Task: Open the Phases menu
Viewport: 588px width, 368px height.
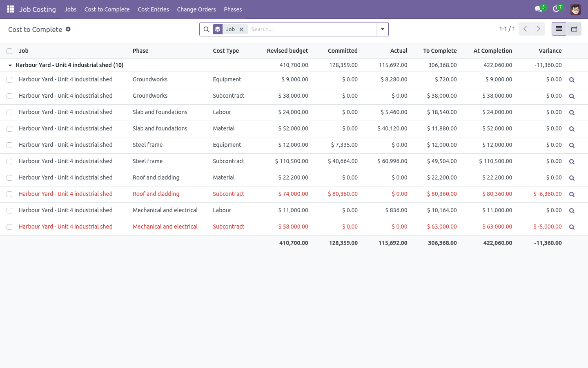Action: 233,9
